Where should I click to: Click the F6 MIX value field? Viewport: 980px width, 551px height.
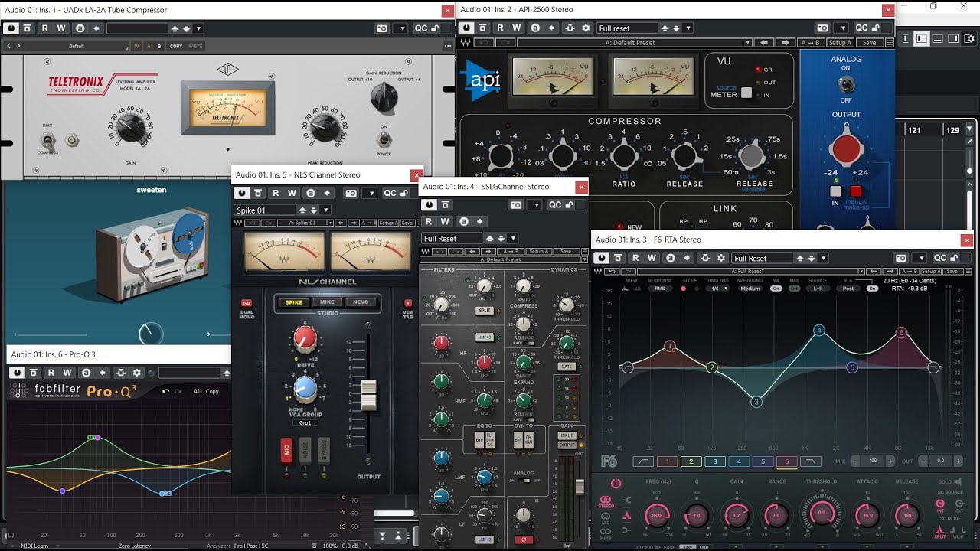tap(873, 461)
